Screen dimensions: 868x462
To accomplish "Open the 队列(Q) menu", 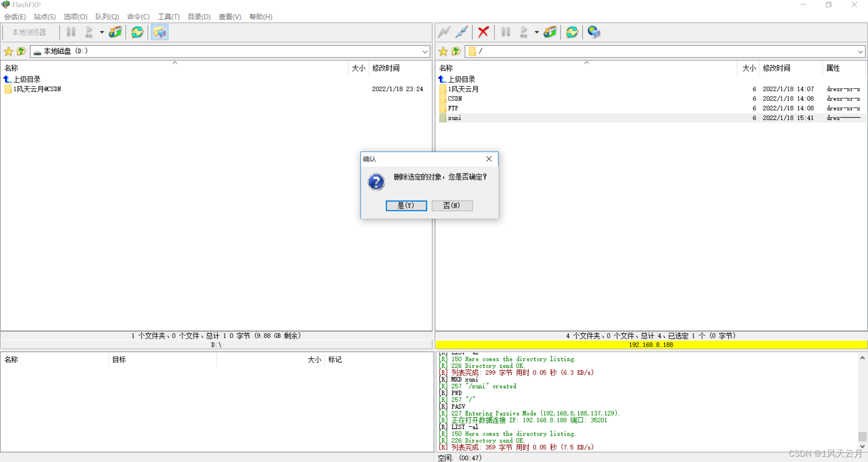I will [x=107, y=17].
